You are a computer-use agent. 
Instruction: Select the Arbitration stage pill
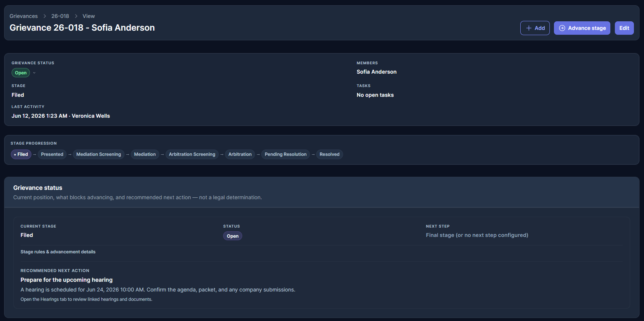240,154
